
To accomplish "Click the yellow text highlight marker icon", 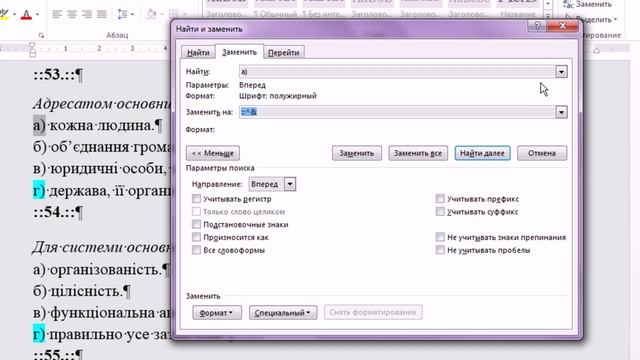I will tap(4, 15).
